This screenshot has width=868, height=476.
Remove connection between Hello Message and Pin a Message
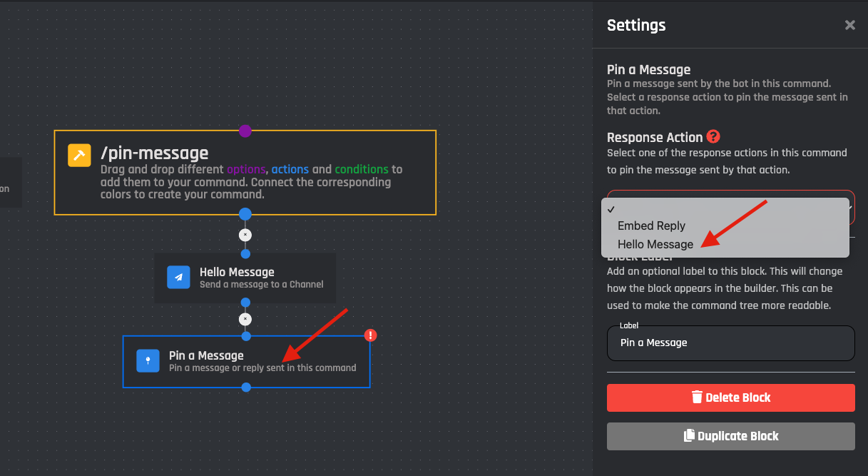pos(245,319)
